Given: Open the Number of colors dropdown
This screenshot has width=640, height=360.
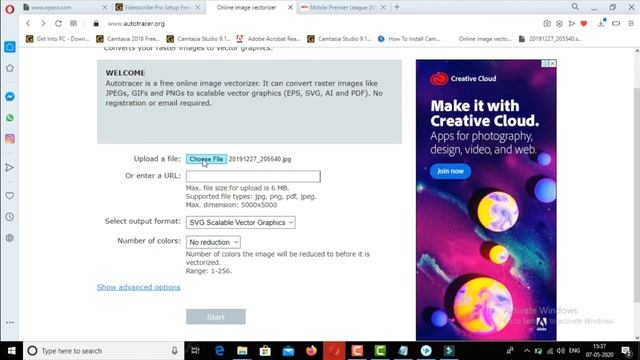Looking at the screenshot, I should [x=213, y=242].
